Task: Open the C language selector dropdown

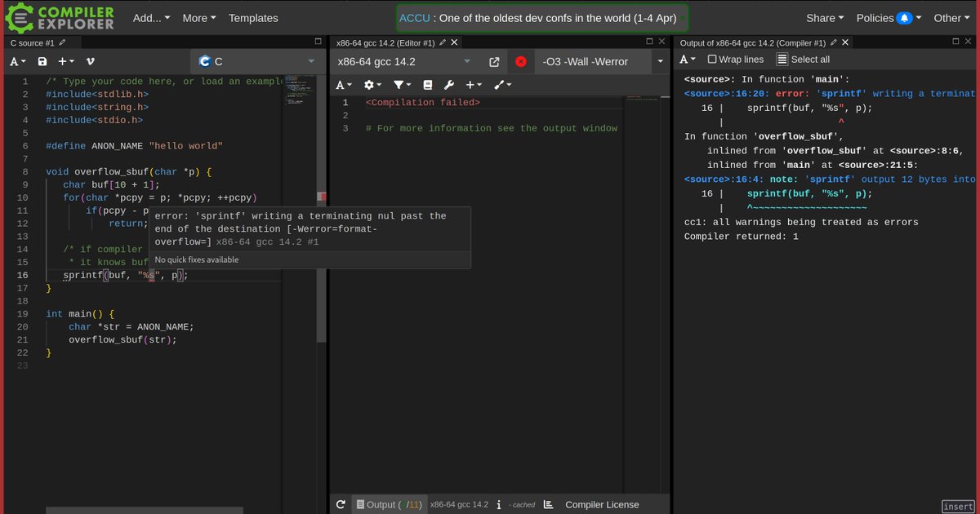Action: [x=256, y=61]
